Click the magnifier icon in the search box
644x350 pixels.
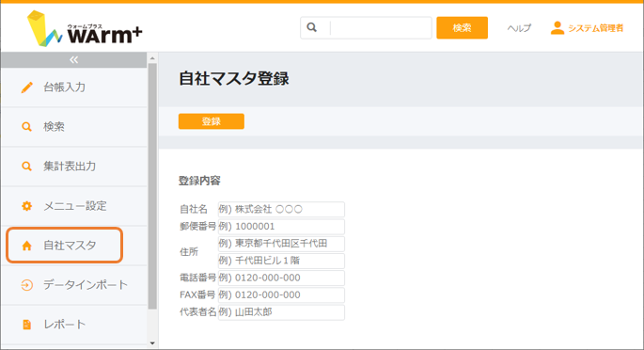(312, 27)
